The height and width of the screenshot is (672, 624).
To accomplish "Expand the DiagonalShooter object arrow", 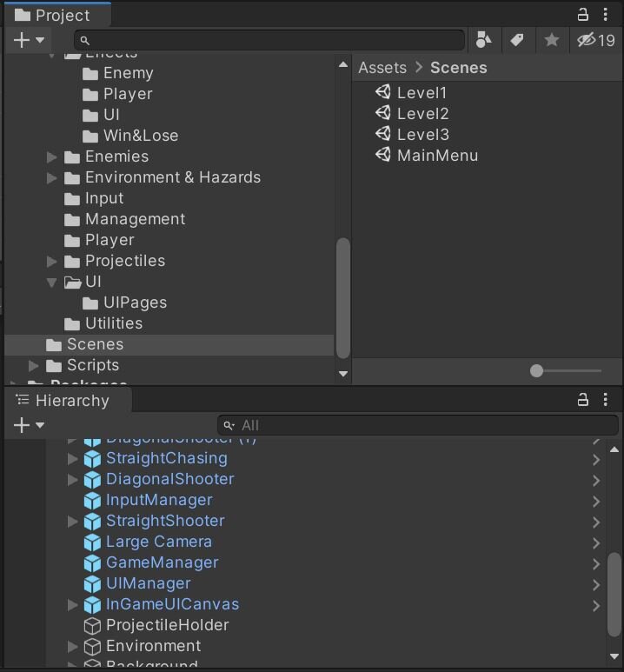I will [x=73, y=480].
